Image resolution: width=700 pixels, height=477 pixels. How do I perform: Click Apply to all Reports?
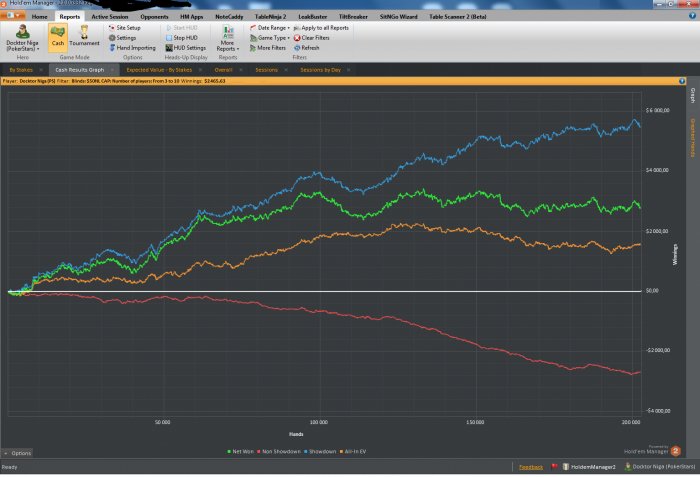click(x=321, y=28)
